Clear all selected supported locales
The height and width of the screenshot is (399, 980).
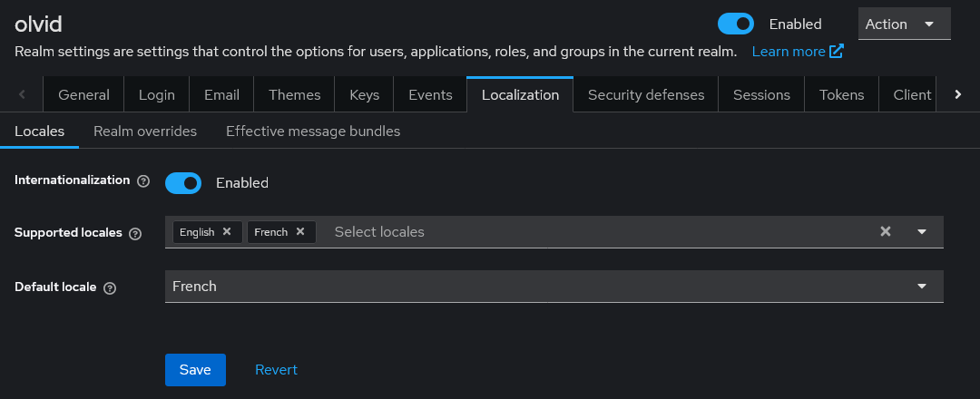pyautogui.click(x=886, y=232)
